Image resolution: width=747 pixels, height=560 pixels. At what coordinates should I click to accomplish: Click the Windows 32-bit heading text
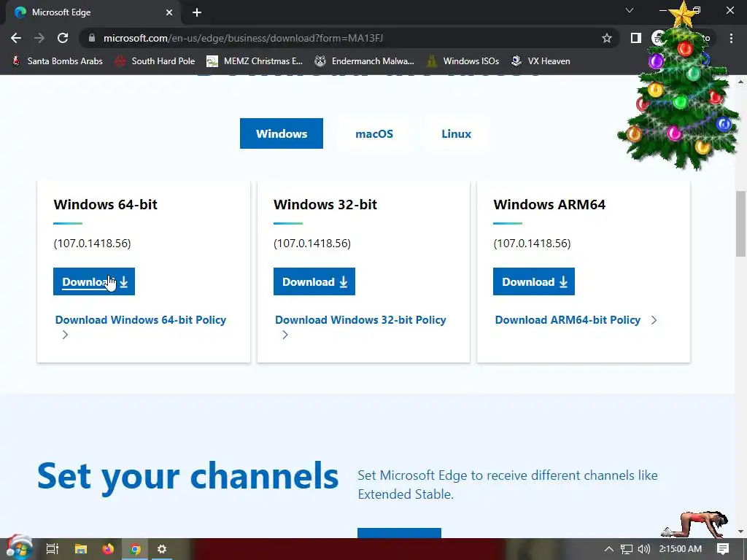click(x=325, y=204)
